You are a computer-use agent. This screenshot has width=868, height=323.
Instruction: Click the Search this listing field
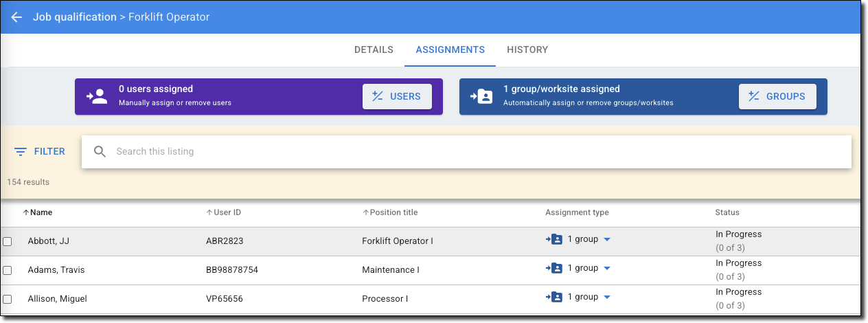[466, 151]
